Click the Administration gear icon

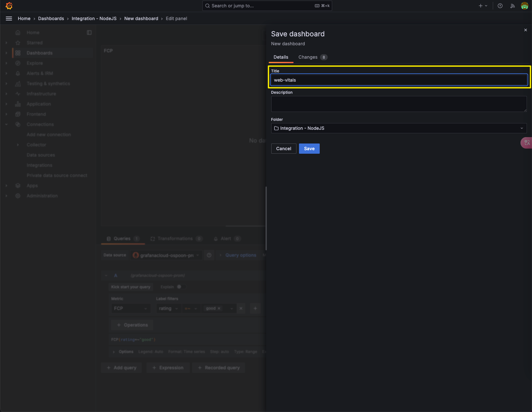click(x=18, y=196)
